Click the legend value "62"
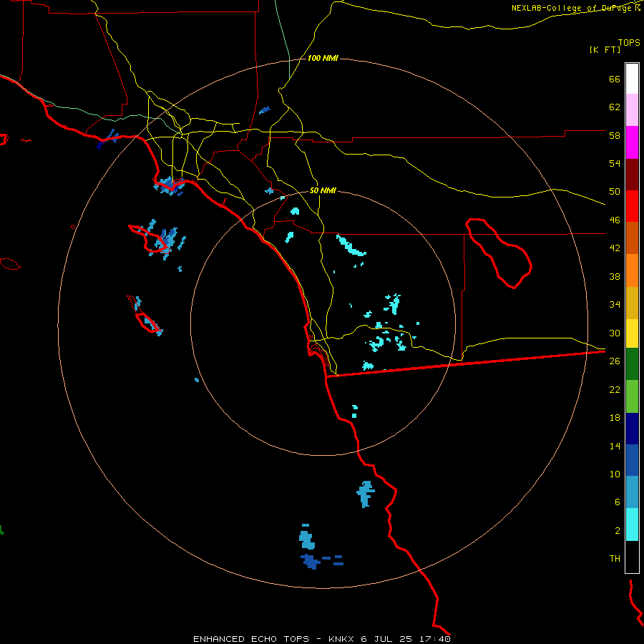Image resolution: width=644 pixels, height=644 pixels. coord(615,107)
